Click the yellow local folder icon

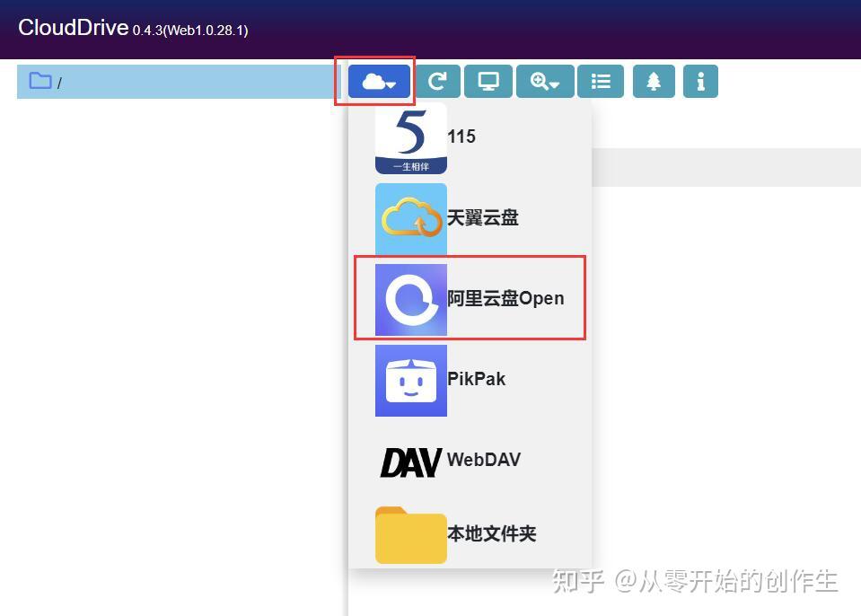tap(410, 535)
